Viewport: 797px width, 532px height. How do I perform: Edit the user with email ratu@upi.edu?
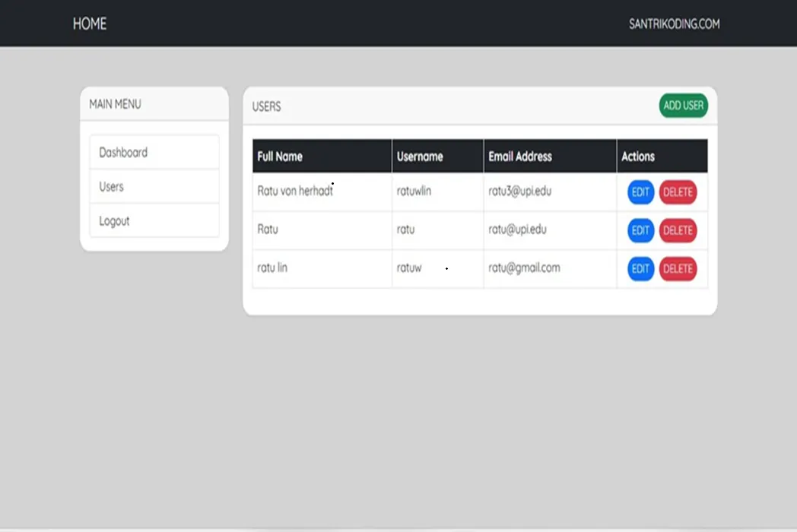click(640, 230)
